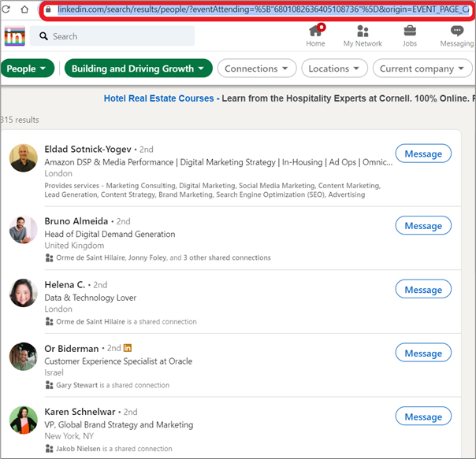View site security via the padlock icon

click(48, 9)
